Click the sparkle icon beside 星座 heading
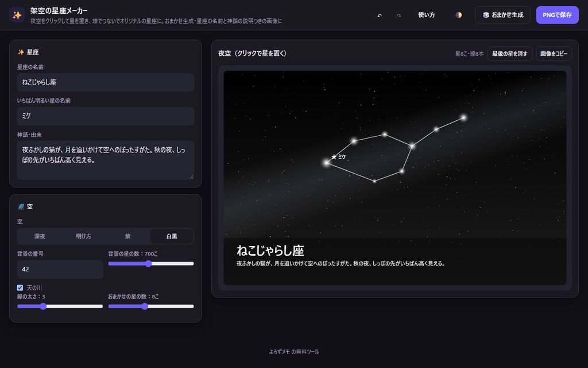The image size is (588, 368). (21, 52)
